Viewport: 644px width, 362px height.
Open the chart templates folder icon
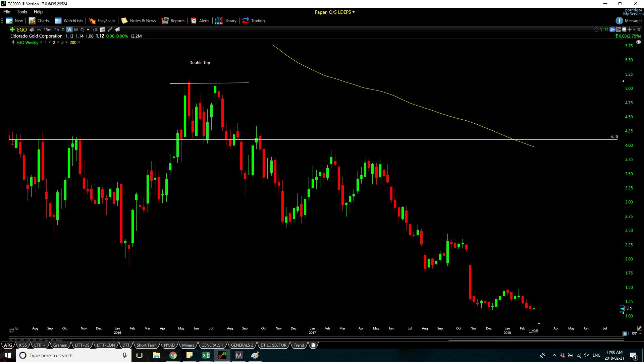pyautogui.click(x=117, y=29)
